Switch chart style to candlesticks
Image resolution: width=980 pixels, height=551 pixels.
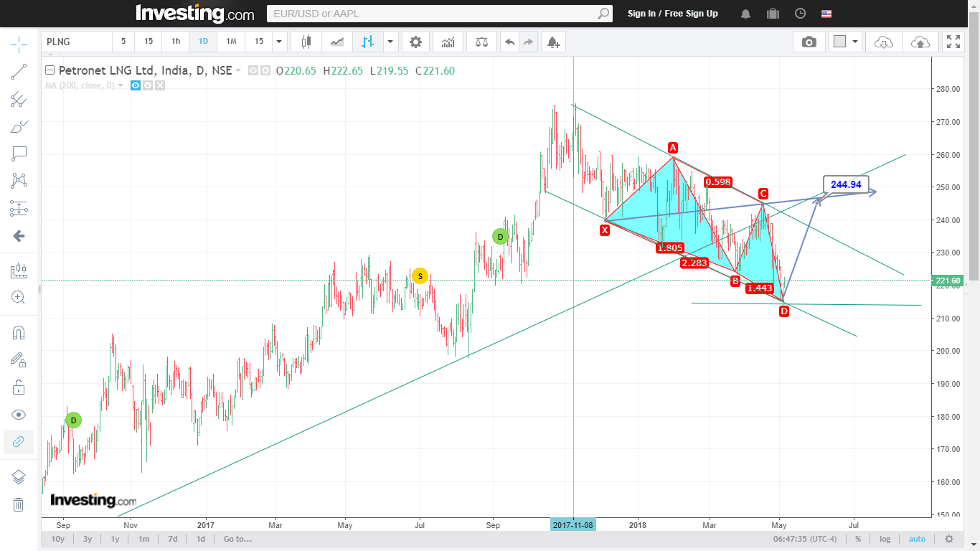coord(306,42)
